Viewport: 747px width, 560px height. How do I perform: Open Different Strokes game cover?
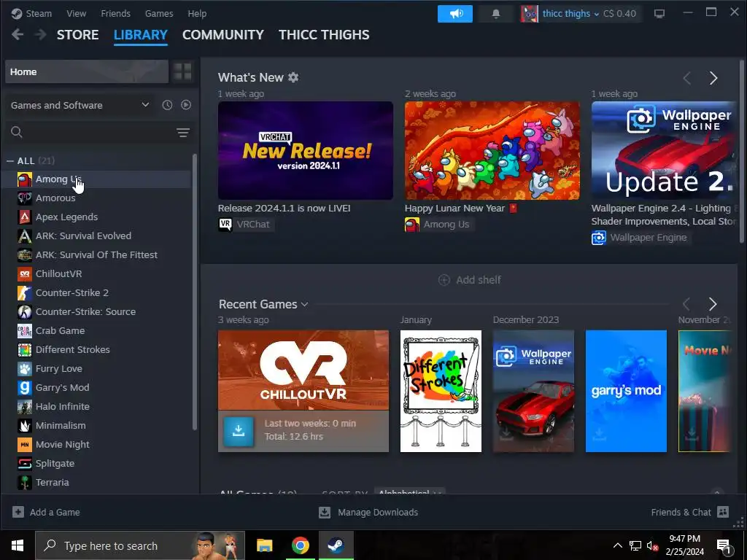[x=441, y=391]
